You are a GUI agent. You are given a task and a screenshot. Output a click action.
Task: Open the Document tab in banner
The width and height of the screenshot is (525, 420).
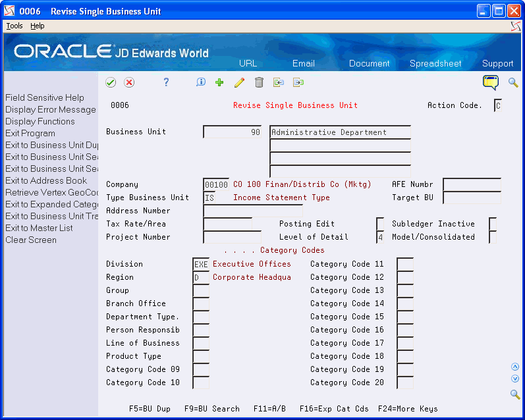[x=369, y=64]
